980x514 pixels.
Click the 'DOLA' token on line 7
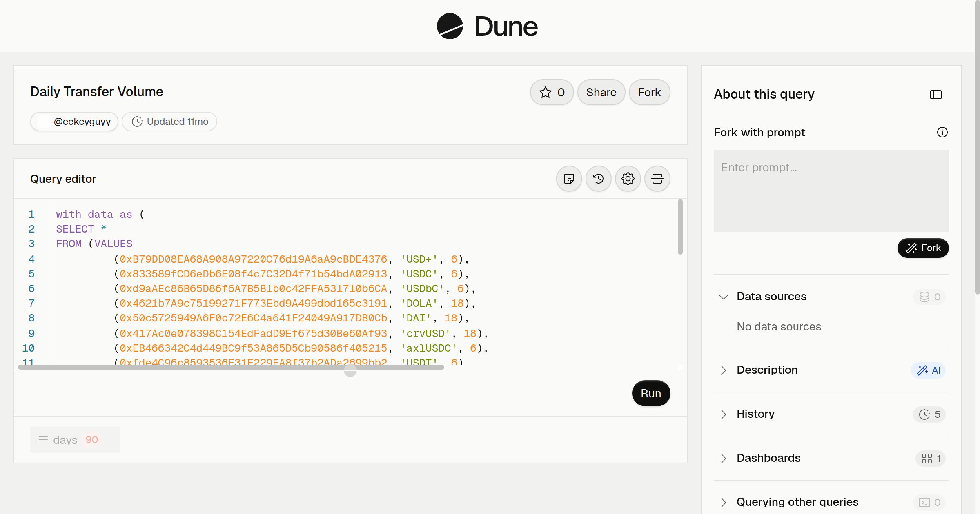(419, 304)
